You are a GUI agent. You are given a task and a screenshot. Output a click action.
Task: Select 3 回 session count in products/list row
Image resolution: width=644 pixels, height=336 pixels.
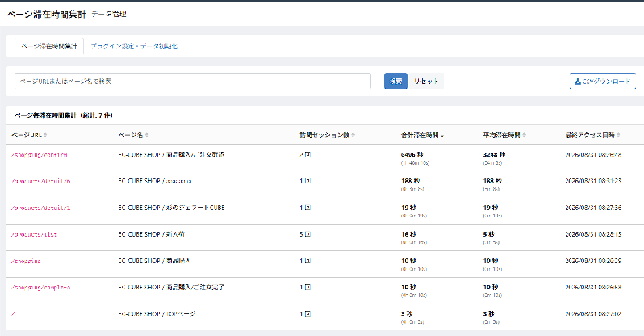pyautogui.click(x=305, y=234)
